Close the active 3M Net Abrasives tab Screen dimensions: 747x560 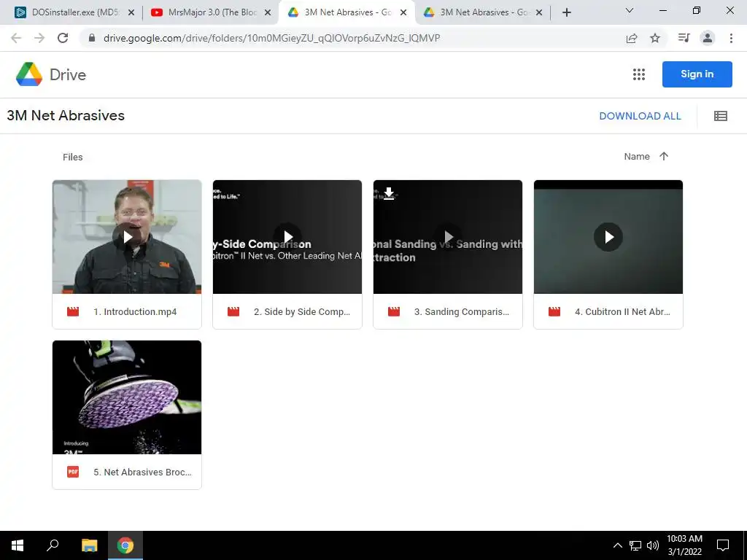(403, 12)
